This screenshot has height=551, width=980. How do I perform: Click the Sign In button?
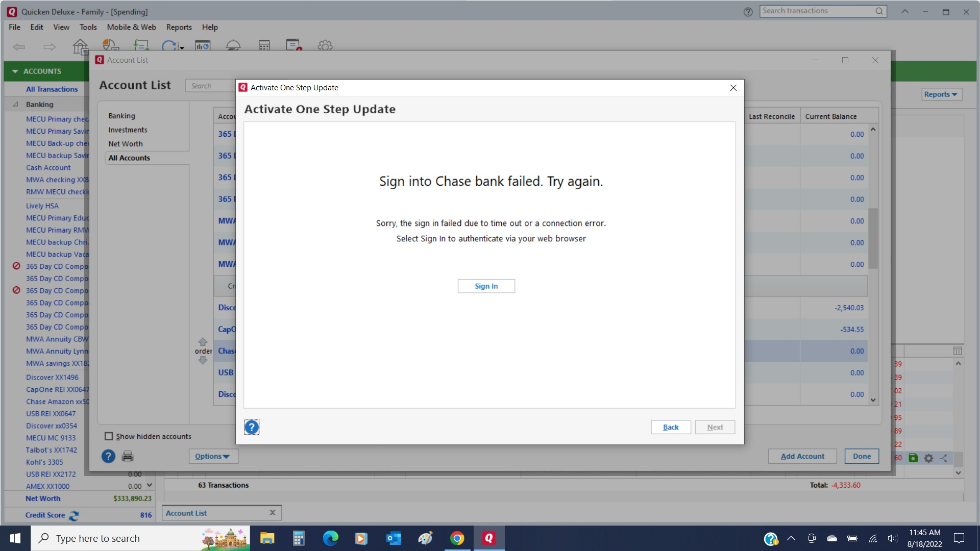[x=486, y=286]
